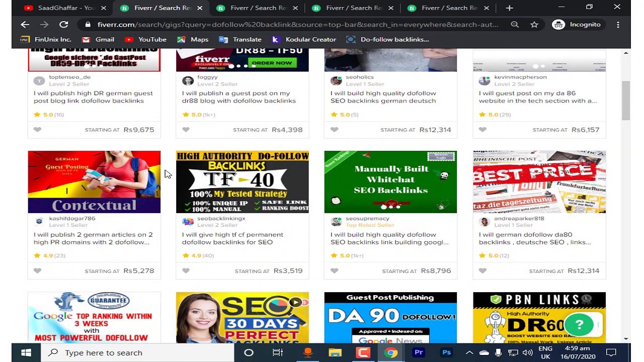Open seller profile kevinmacpherson
This screenshot has height=362, width=644.
[520, 77]
